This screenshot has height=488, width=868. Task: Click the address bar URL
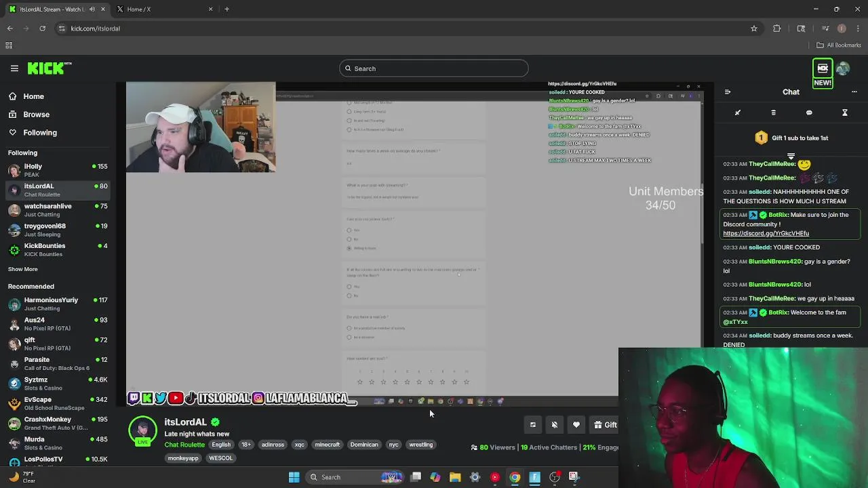tap(95, 28)
